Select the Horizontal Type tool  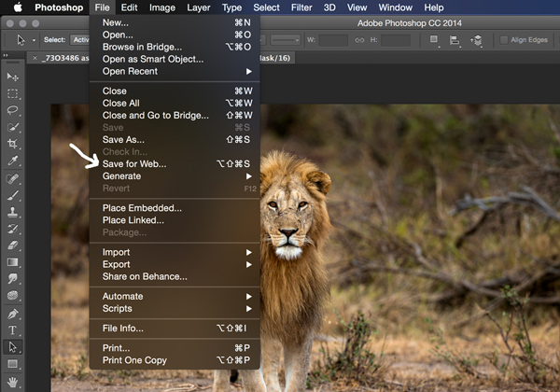13,329
